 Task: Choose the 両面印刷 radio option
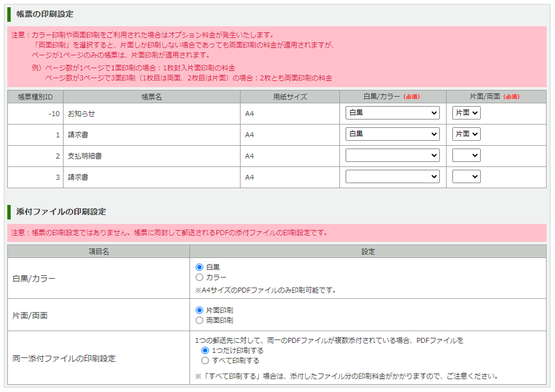click(x=199, y=321)
